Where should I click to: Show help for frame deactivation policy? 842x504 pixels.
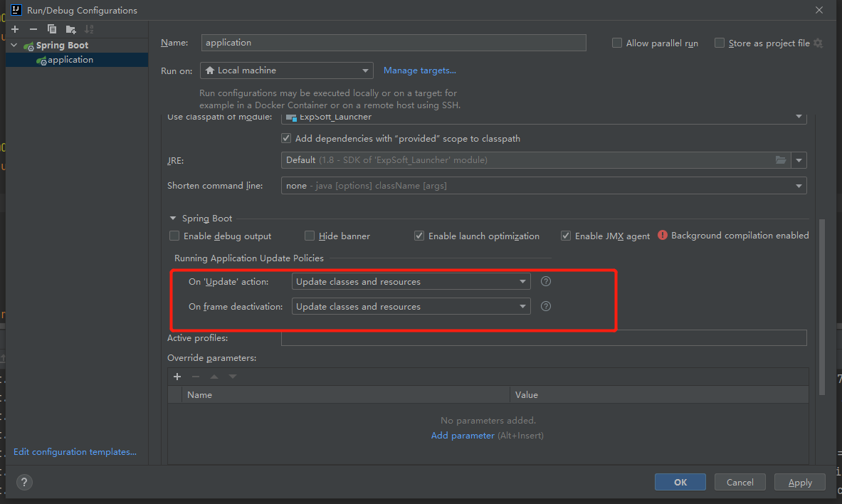click(x=546, y=306)
